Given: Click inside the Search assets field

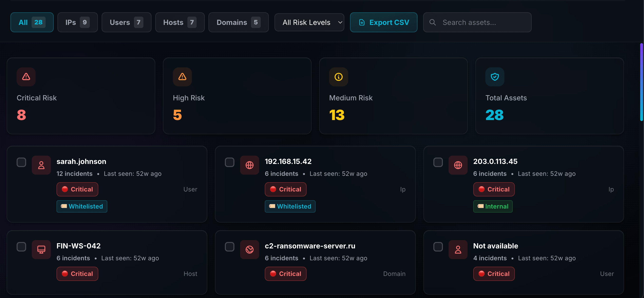Looking at the screenshot, I should point(483,22).
